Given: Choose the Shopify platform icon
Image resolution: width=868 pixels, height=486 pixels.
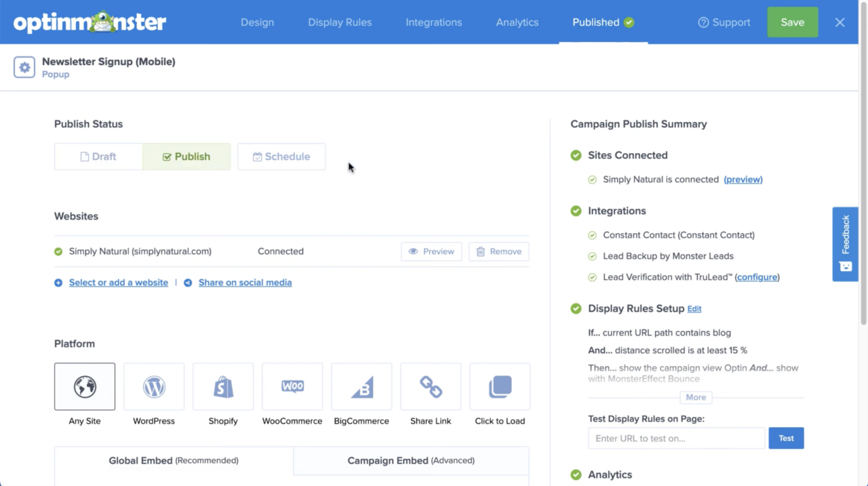Looking at the screenshot, I should coord(223,387).
